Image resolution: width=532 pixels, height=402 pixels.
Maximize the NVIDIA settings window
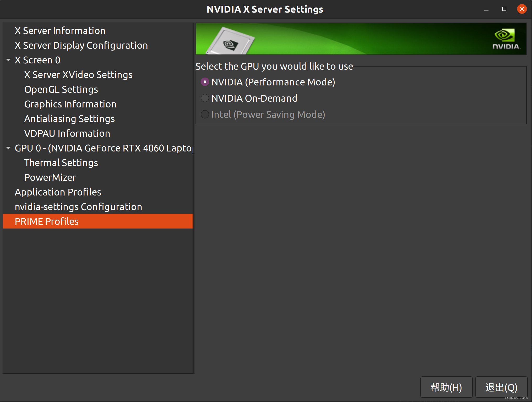pyautogui.click(x=504, y=9)
